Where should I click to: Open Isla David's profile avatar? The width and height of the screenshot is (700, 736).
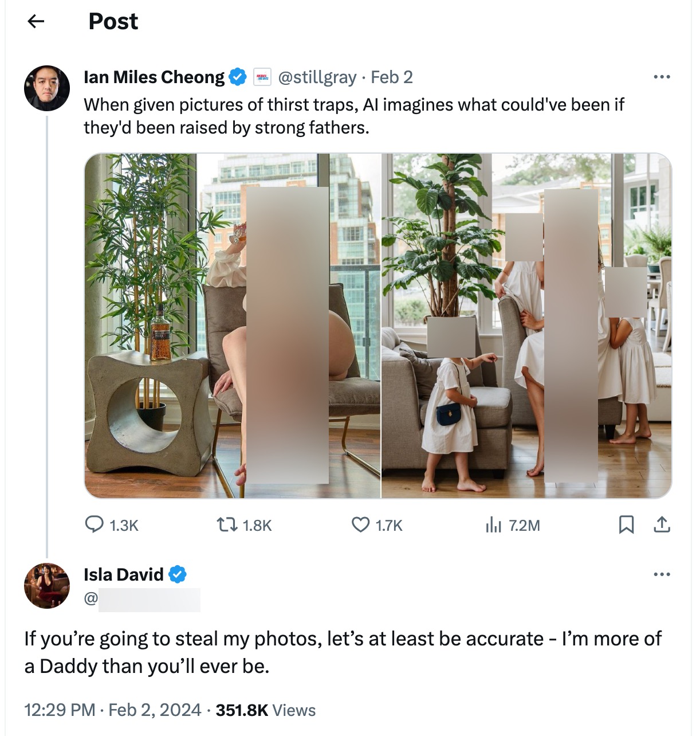tap(47, 586)
